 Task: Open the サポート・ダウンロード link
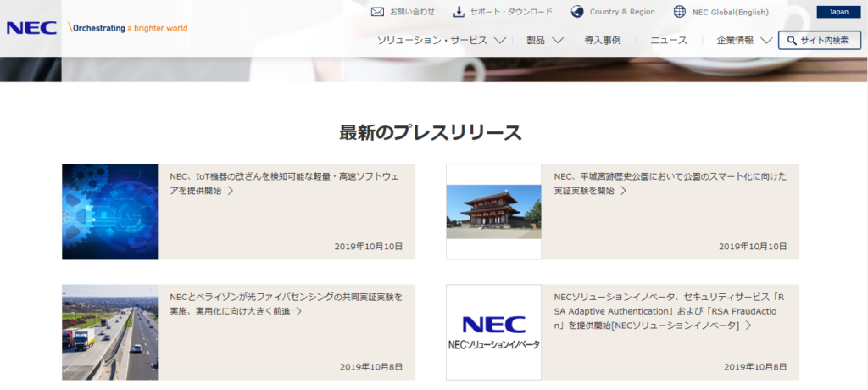click(511, 12)
